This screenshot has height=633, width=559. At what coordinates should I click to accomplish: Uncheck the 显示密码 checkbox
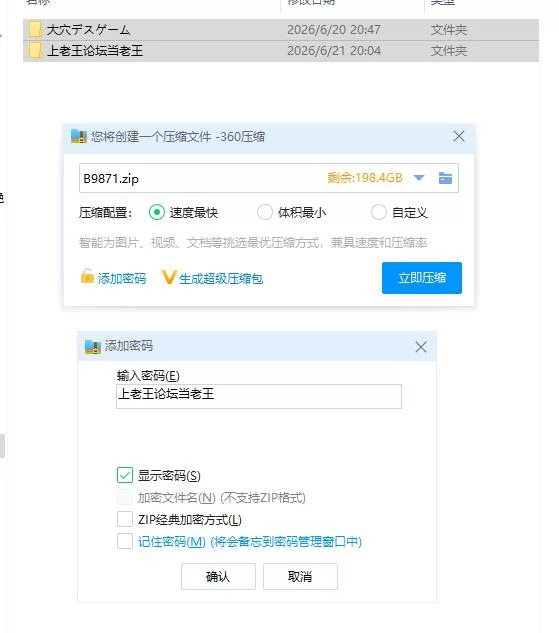125,475
